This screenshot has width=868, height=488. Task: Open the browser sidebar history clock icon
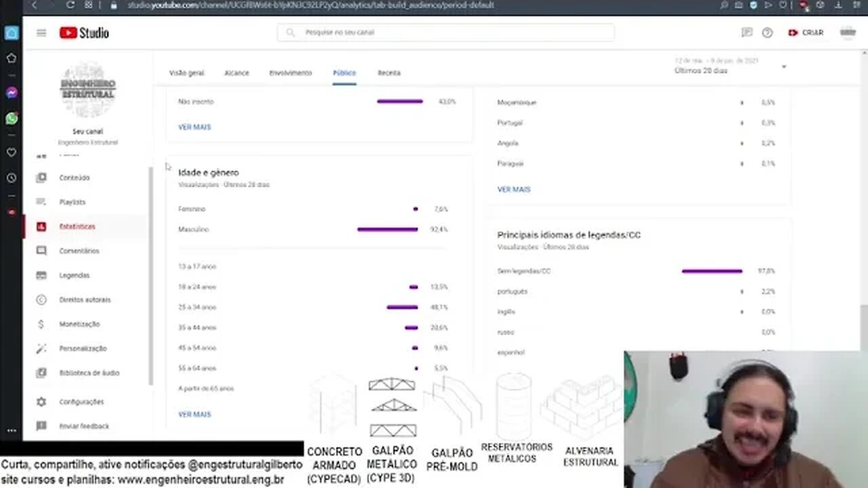[x=12, y=178]
